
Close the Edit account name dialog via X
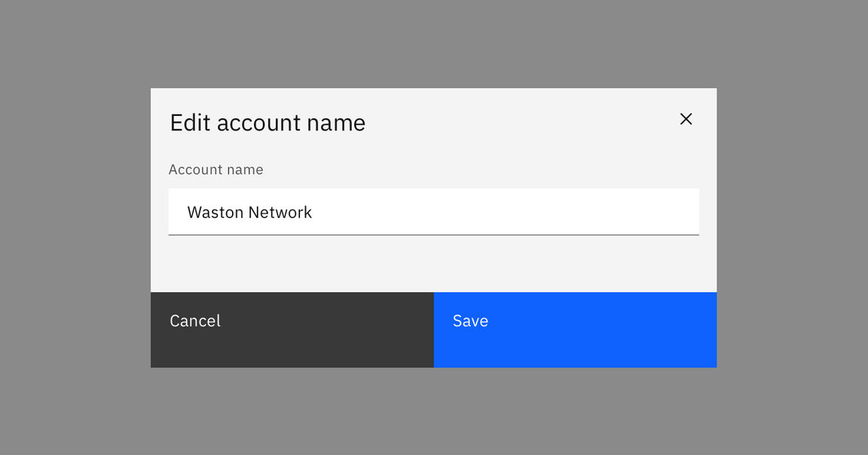[686, 119]
